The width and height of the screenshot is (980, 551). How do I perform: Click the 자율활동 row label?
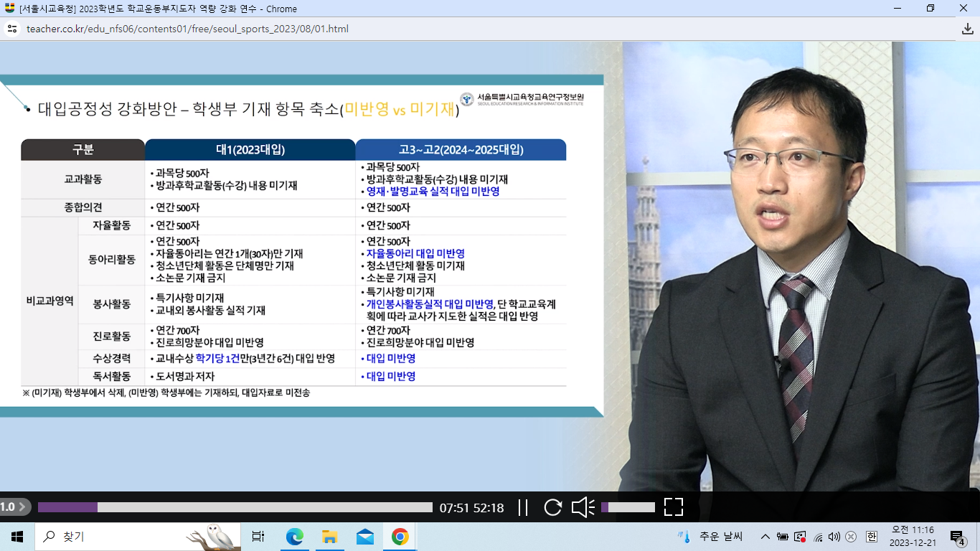tap(111, 225)
